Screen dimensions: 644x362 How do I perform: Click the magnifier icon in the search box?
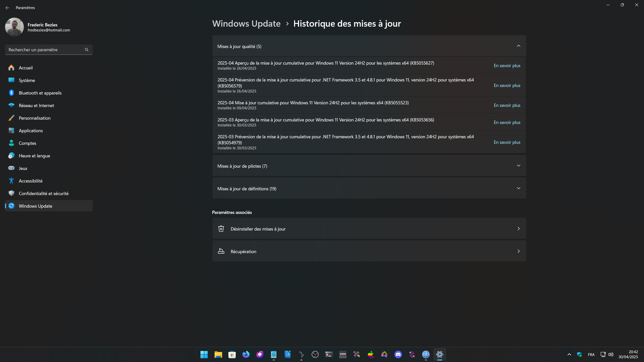point(87,50)
